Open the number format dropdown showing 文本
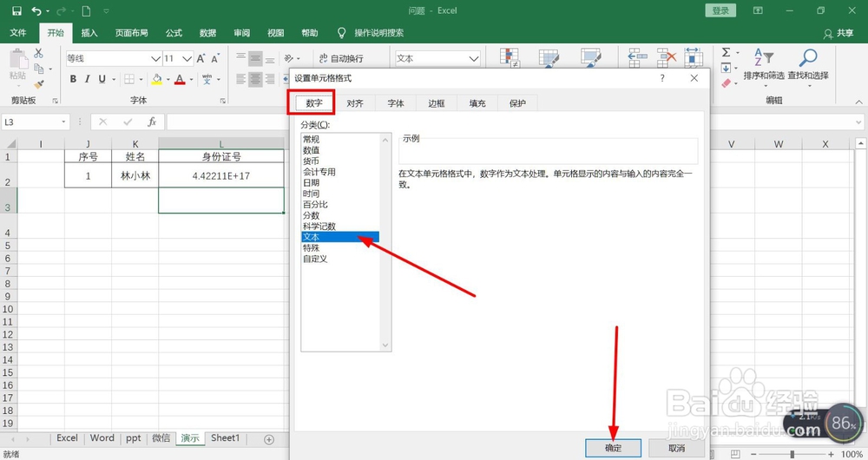This screenshot has height=460, width=868. (474, 58)
